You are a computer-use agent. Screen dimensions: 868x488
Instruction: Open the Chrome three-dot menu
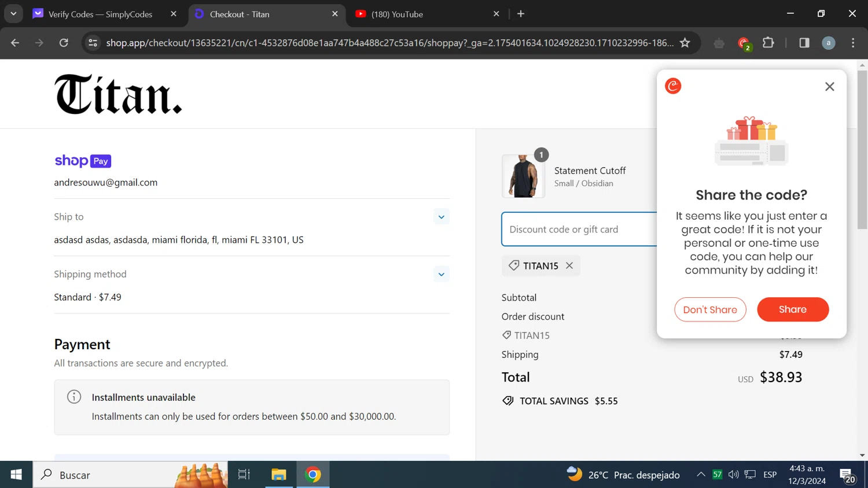pos(853,43)
